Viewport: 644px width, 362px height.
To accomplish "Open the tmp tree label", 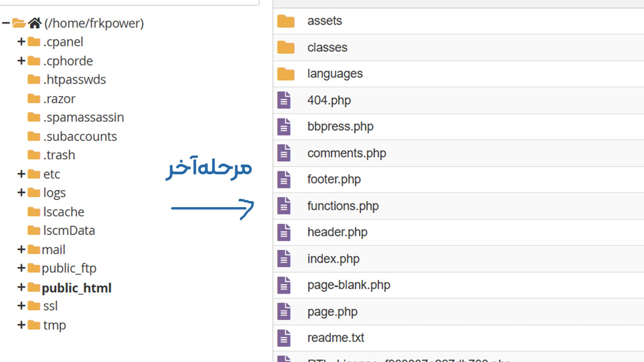I will (x=54, y=326).
